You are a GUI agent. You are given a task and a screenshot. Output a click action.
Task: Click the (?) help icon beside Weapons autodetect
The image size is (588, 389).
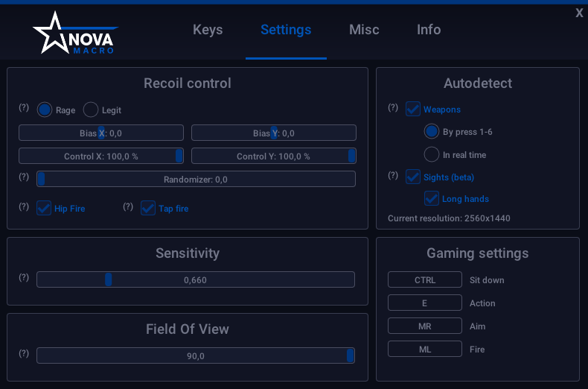(393, 108)
